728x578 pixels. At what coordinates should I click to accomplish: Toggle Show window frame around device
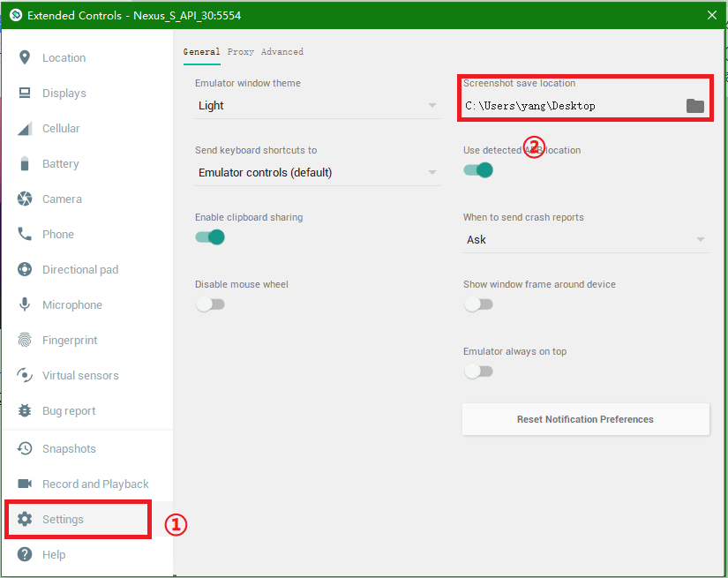click(x=478, y=304)
